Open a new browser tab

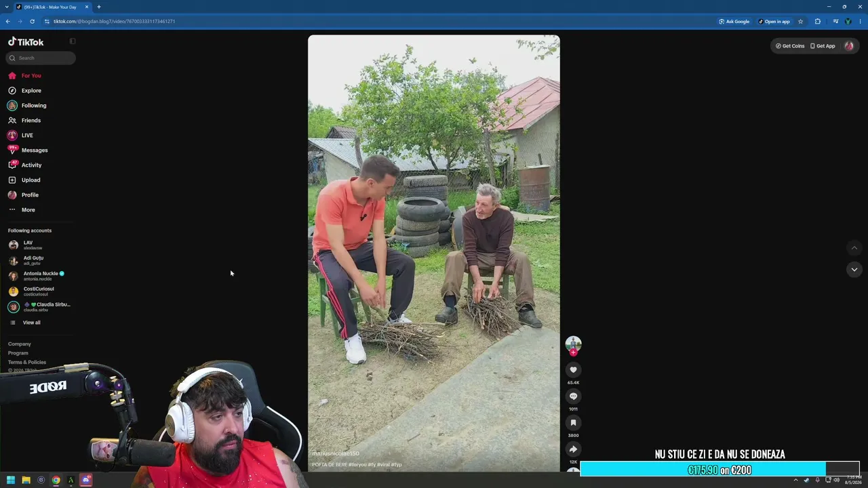99,7
